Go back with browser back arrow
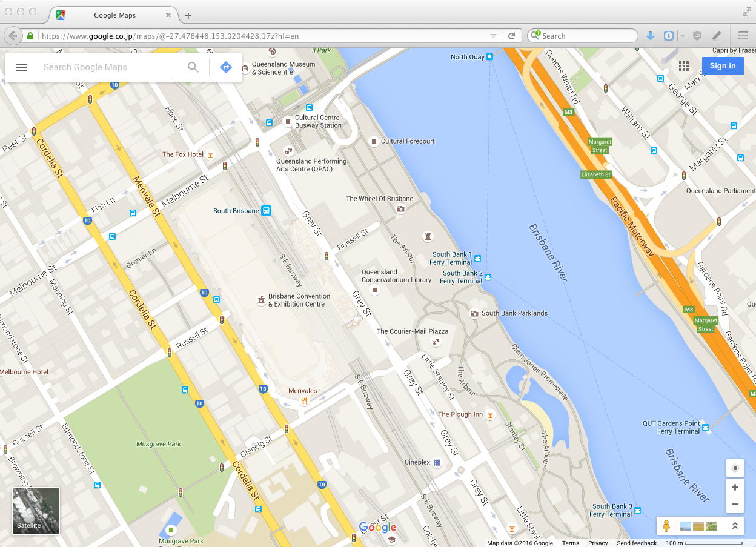 (13, 36)
